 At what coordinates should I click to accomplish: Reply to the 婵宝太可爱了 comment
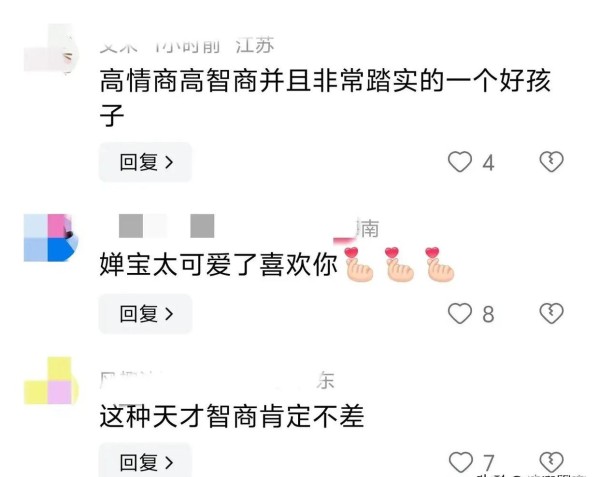coord(145,314)
